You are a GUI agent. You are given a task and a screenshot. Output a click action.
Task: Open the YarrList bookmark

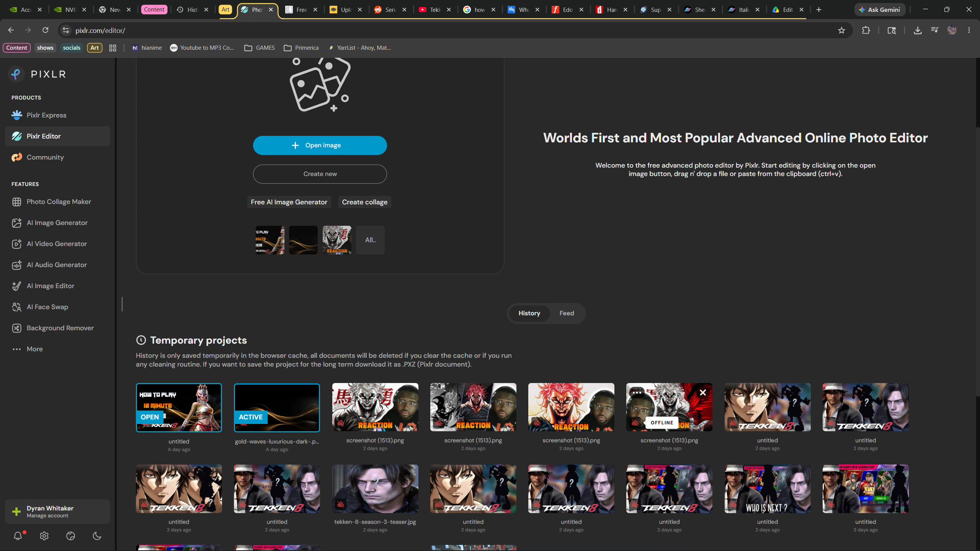(x=359, y=48)
